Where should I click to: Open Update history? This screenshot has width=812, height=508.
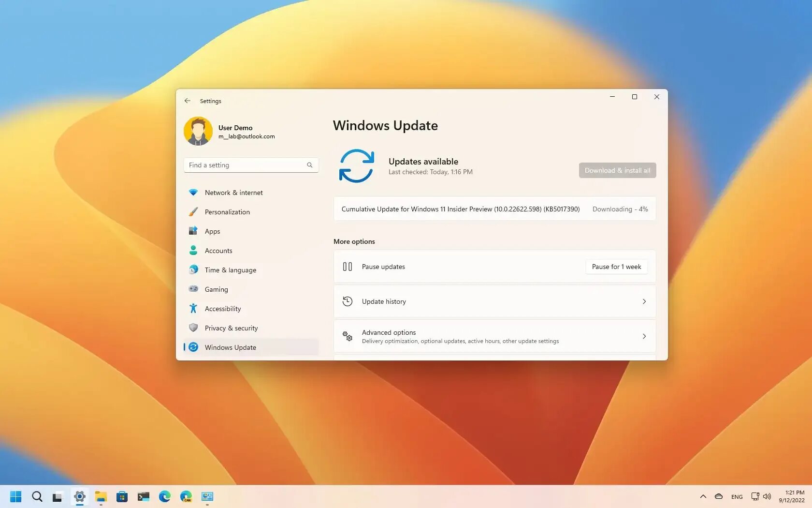point(494,301)
